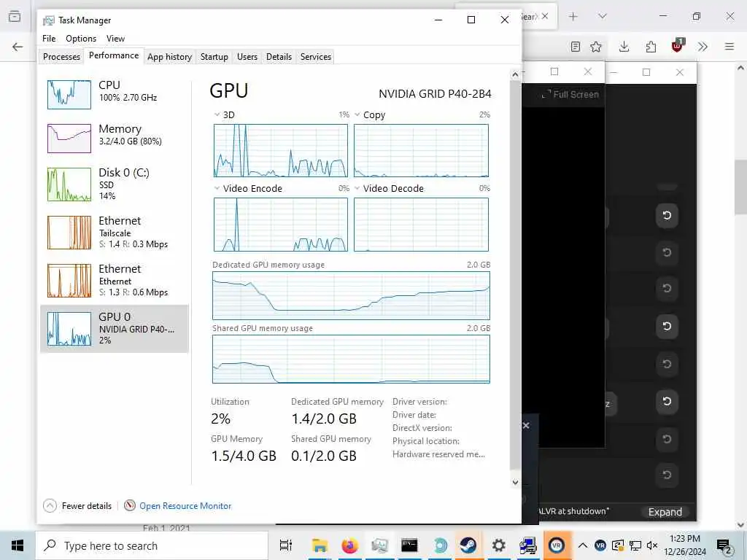Click Full Screen in the dark window
The height and width of the screenshot is (560, 747).
(x=570, y=94)
